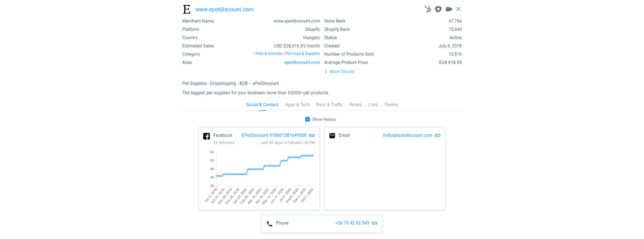Uncheck the Show history checkbox
This screenshot has height=239, width=644.
pyautogui.click(x=307, y=119)
